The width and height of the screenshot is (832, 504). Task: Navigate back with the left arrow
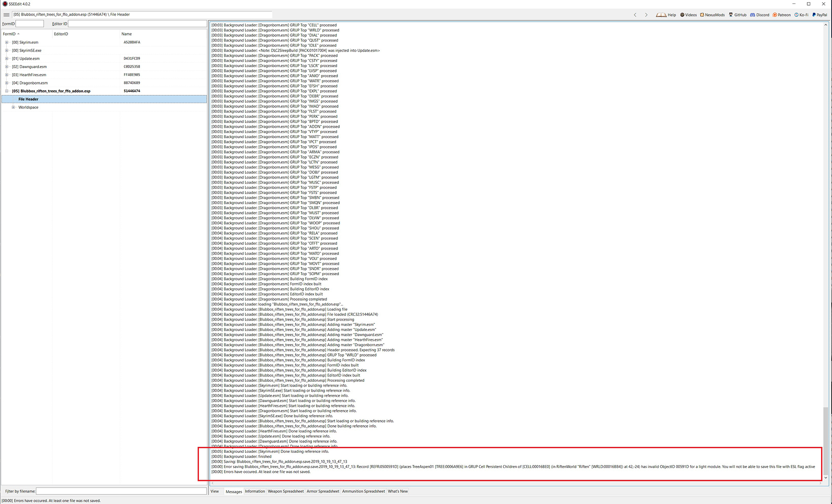pos(635,15)
